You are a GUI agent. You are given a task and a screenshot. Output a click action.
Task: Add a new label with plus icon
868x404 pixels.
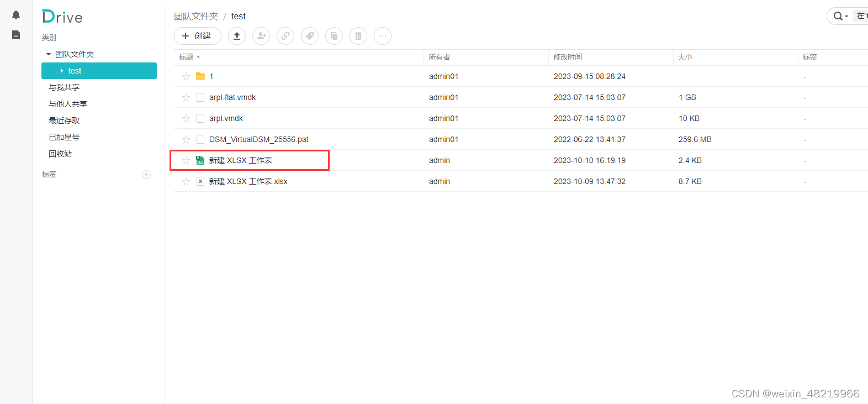[x=146, y=175]
